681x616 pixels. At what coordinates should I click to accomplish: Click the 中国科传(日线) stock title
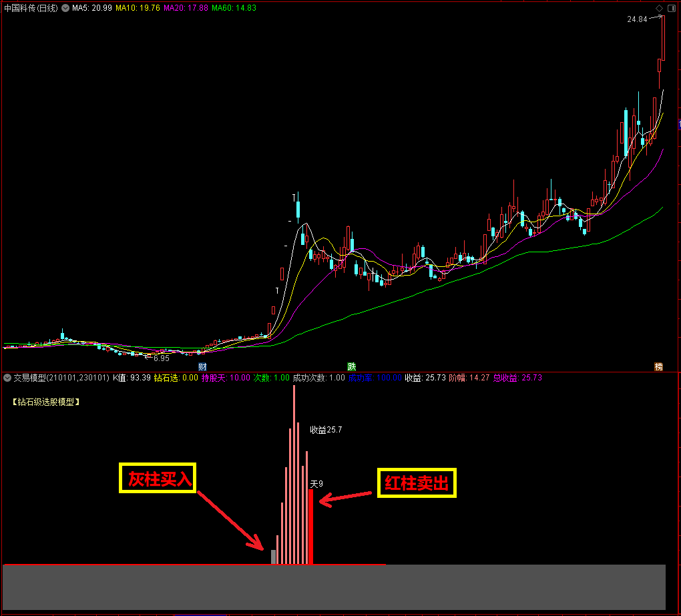(x=31, y=8)
